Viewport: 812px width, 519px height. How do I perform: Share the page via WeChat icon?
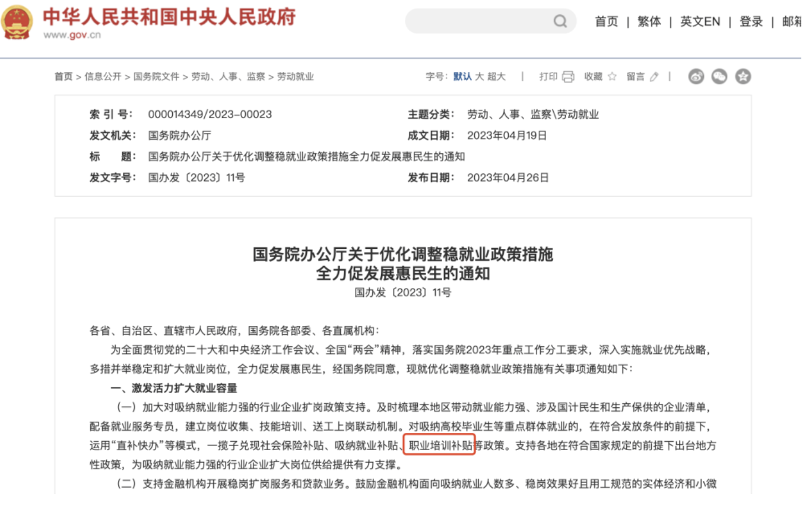[719, 77]
